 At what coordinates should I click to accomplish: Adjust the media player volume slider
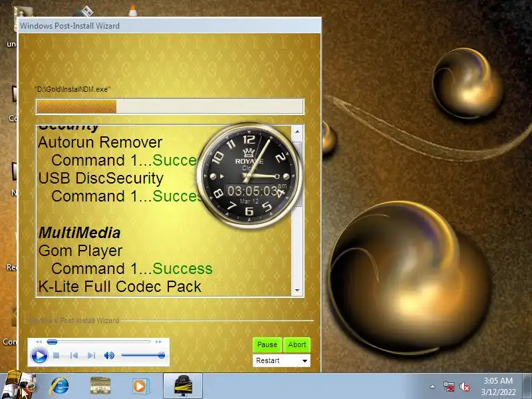coord(143,356)
